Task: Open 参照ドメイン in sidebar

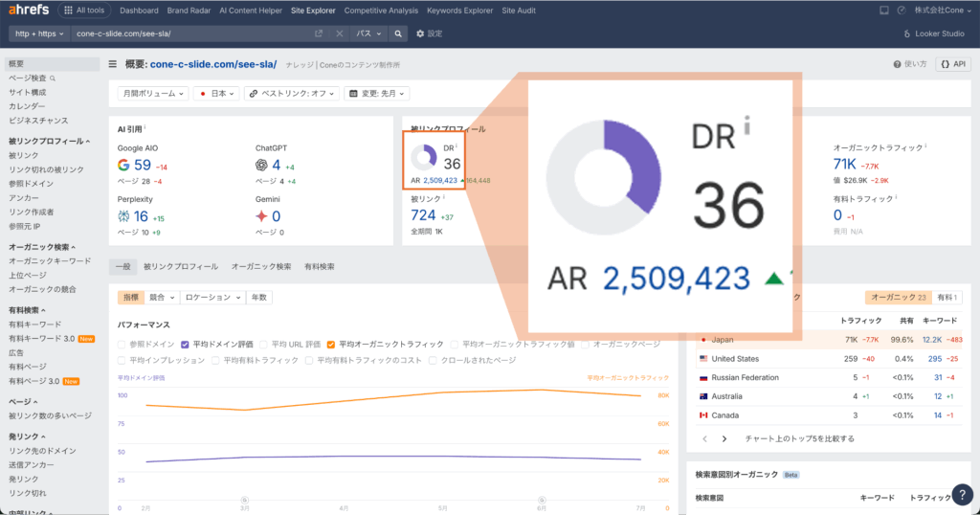Action: point(32,184)
